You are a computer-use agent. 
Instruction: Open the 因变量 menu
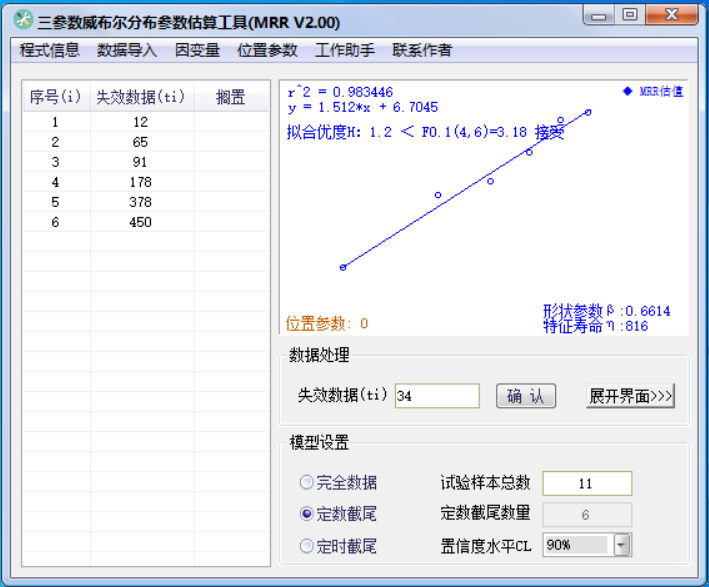tap(197, 50)
